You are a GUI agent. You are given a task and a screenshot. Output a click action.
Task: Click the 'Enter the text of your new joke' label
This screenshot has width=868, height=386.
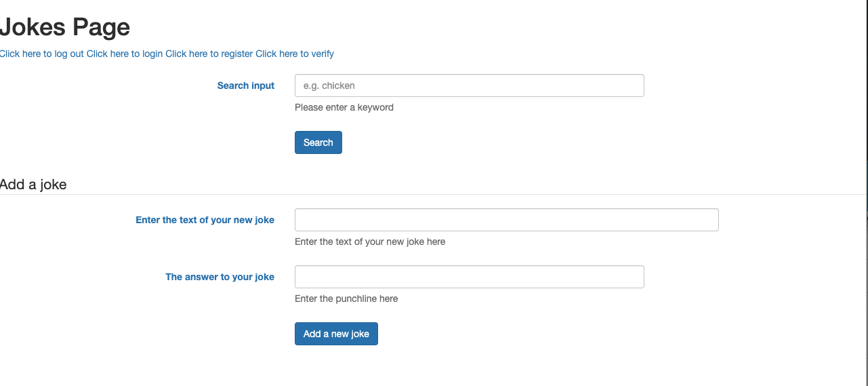205,220
